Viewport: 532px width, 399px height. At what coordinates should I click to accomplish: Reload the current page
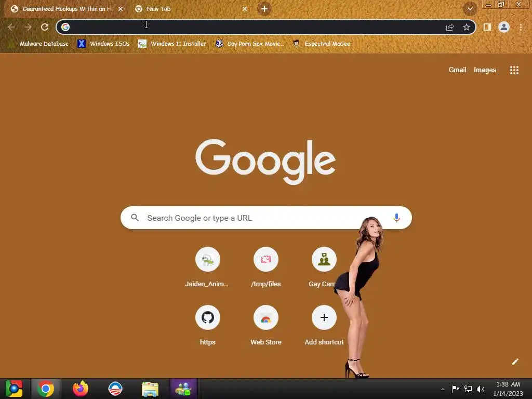tap(45, 27)
